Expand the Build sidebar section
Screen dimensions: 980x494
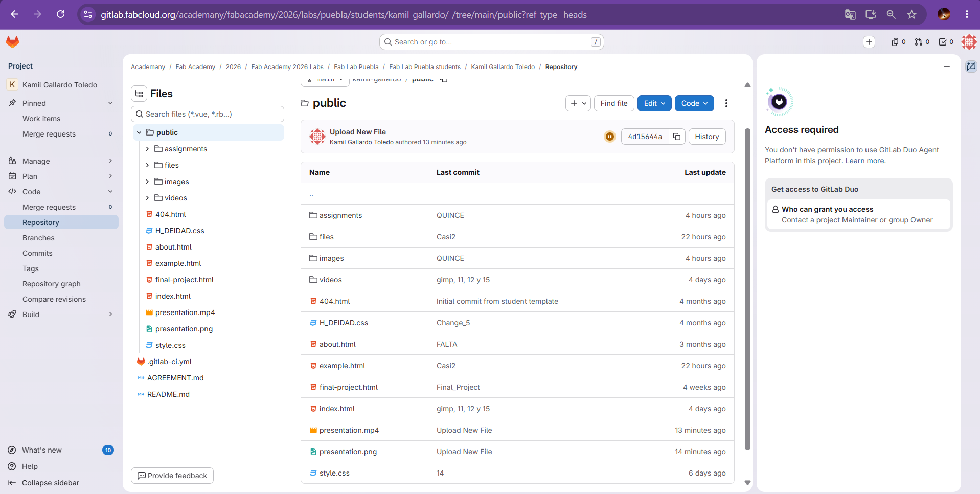[61, 315]
